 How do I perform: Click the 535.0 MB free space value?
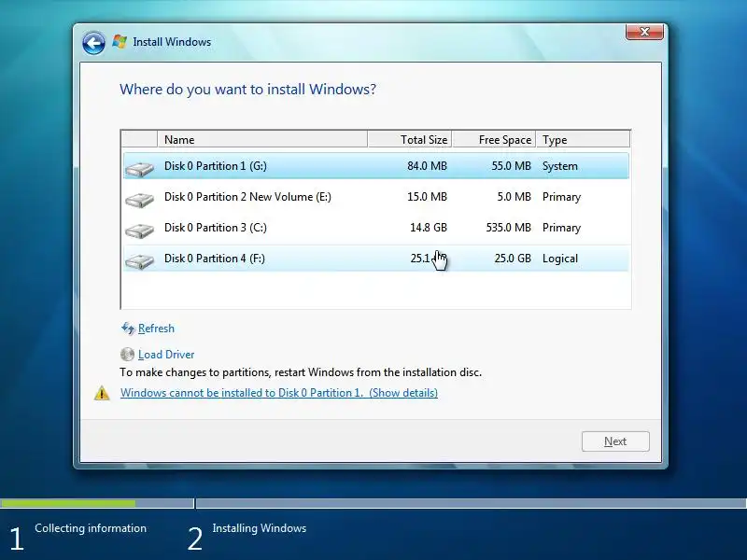tap(508, 228)
